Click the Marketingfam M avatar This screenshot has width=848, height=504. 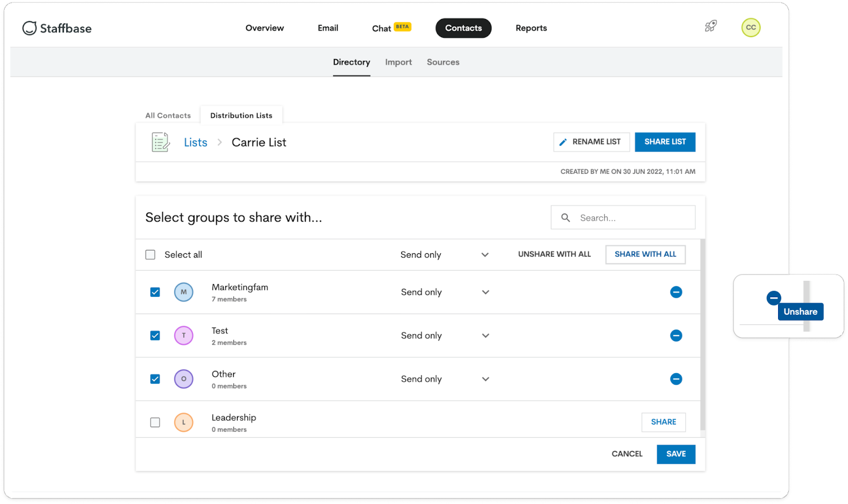[184, 292]
